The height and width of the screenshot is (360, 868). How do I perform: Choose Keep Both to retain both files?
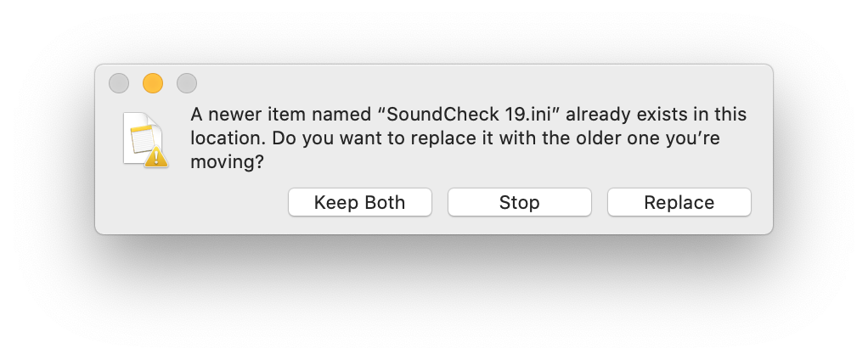click(360, 202)
